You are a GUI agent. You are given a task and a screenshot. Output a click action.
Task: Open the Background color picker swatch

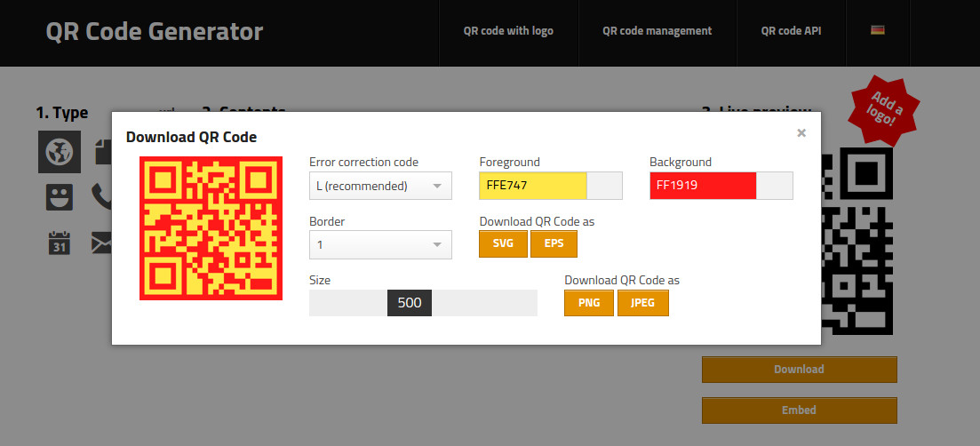coord(775,186)
